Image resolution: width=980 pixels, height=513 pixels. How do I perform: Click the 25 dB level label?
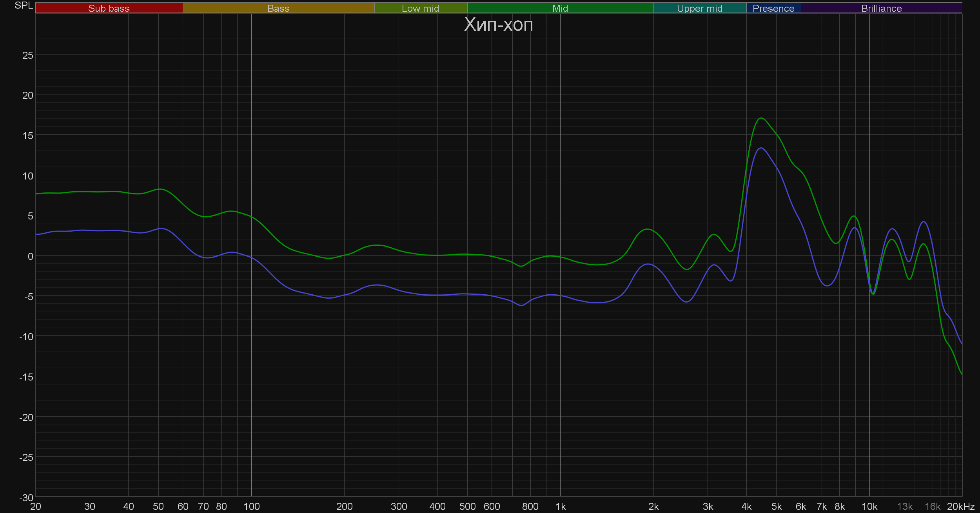[x=27, y=56]
